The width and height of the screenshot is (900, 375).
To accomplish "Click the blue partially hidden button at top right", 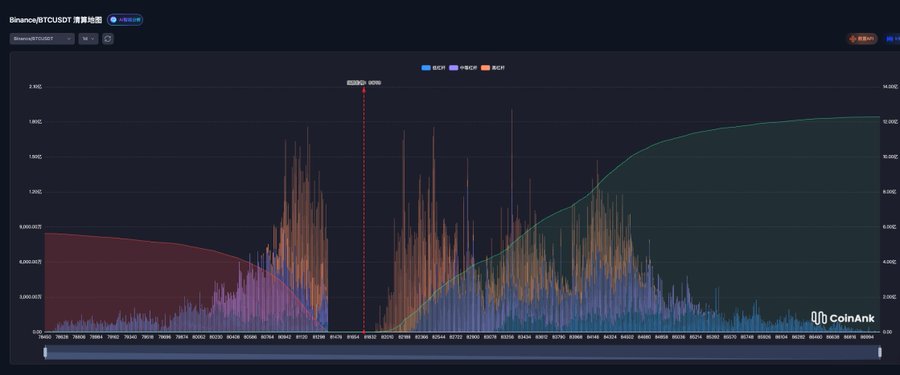I will pos(894,39).
